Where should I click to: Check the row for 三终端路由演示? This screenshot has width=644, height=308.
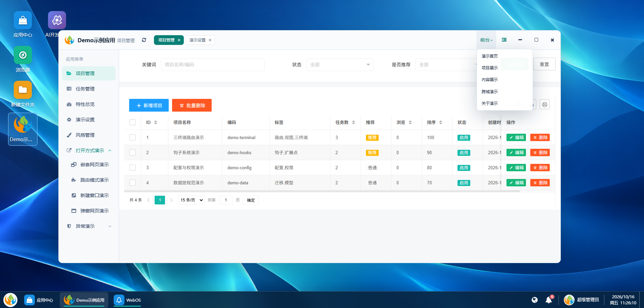pos(132,137)
